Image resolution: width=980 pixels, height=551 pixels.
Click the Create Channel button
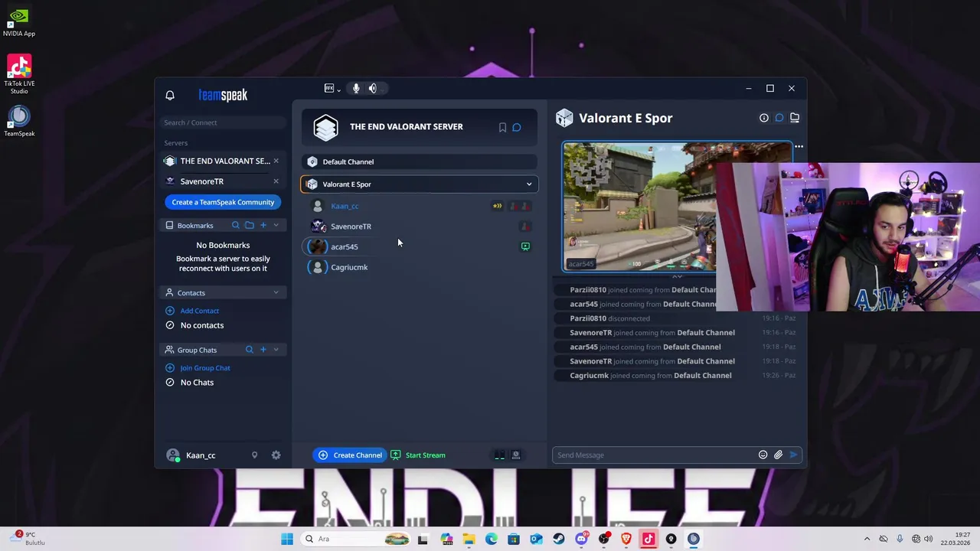click(350, 455)
